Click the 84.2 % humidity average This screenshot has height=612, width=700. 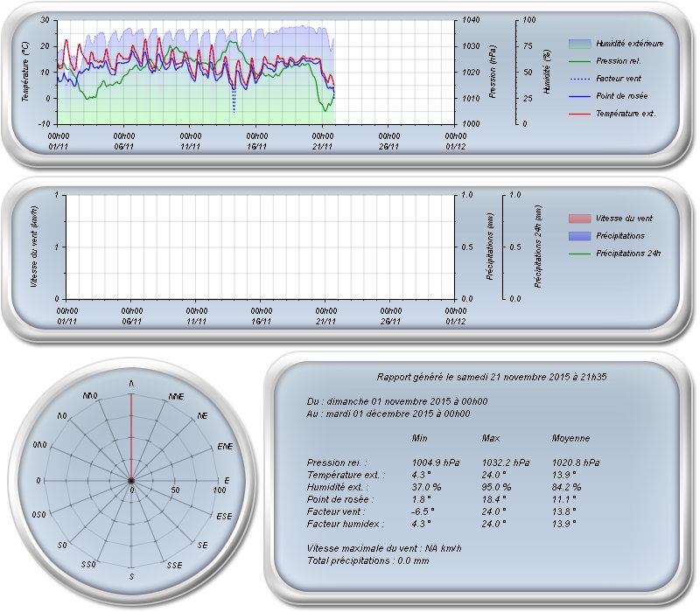566,487
